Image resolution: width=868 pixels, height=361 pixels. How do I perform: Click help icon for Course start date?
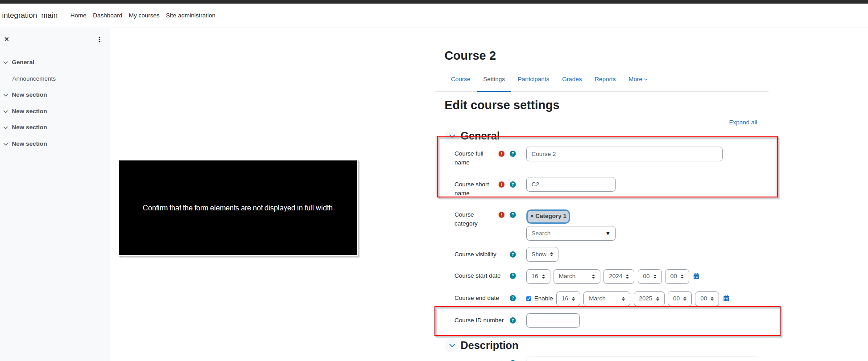513,276
